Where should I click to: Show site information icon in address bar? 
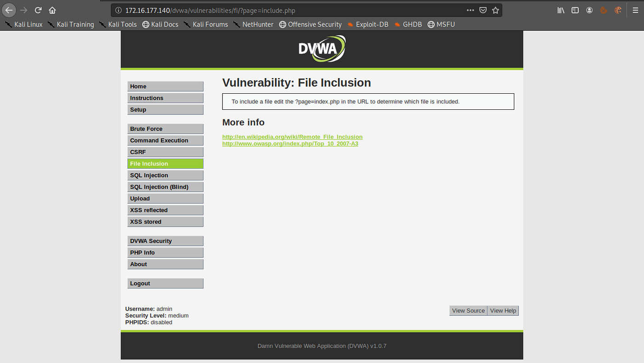point(118,10)
